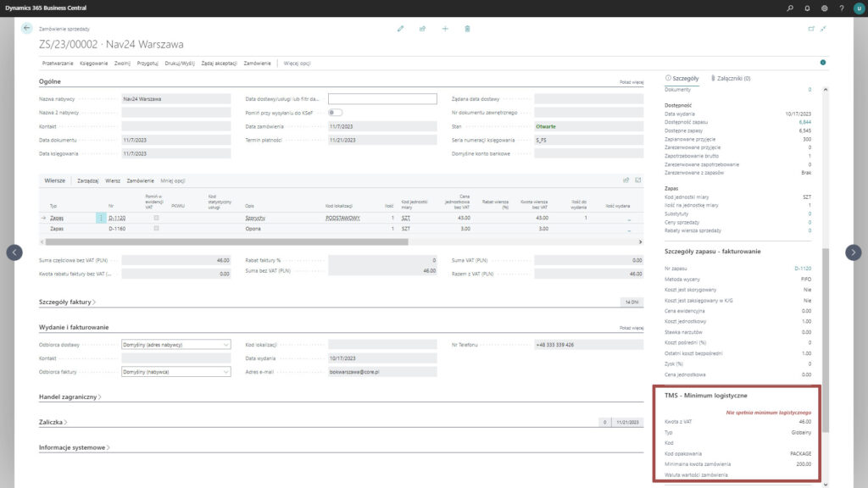This screenshot has width=868, height=488.
Task: Check VAT exclusion box for D-1160 row
Action: [x=156, y=228]
